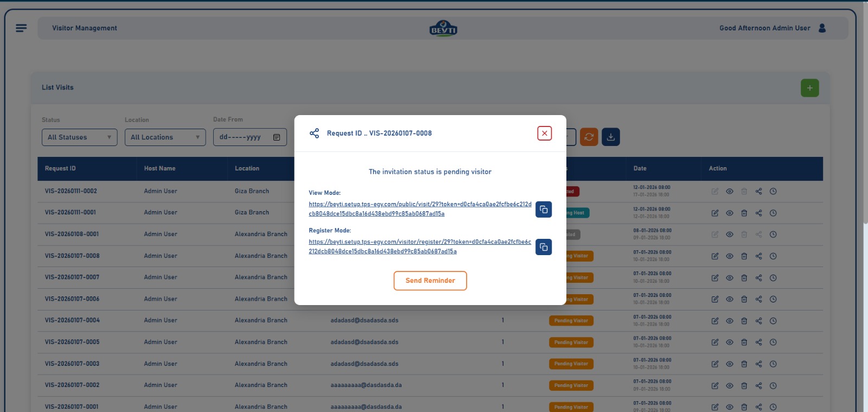View visit VIS-20260107-0003 with eye icon

point(730,364)
